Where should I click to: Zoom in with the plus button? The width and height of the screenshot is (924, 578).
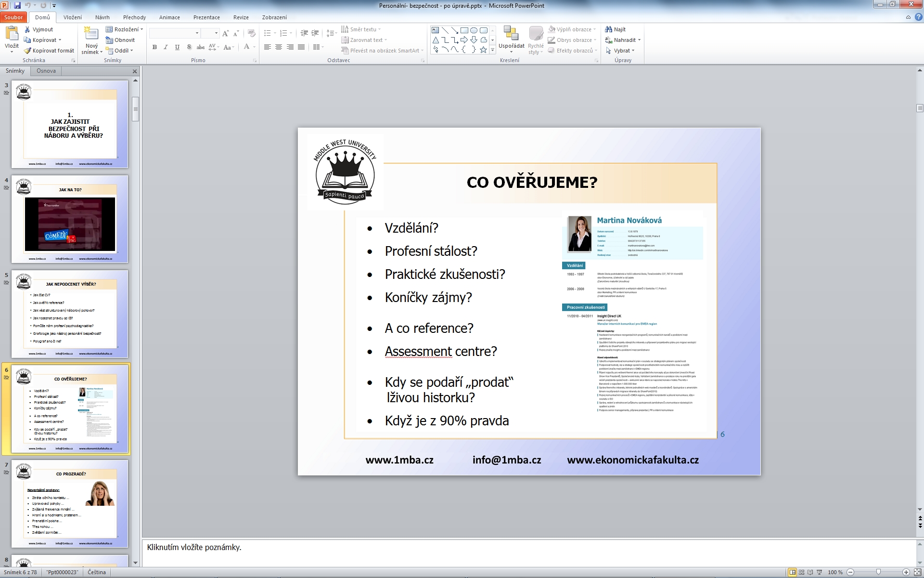[x=906, y=572]
